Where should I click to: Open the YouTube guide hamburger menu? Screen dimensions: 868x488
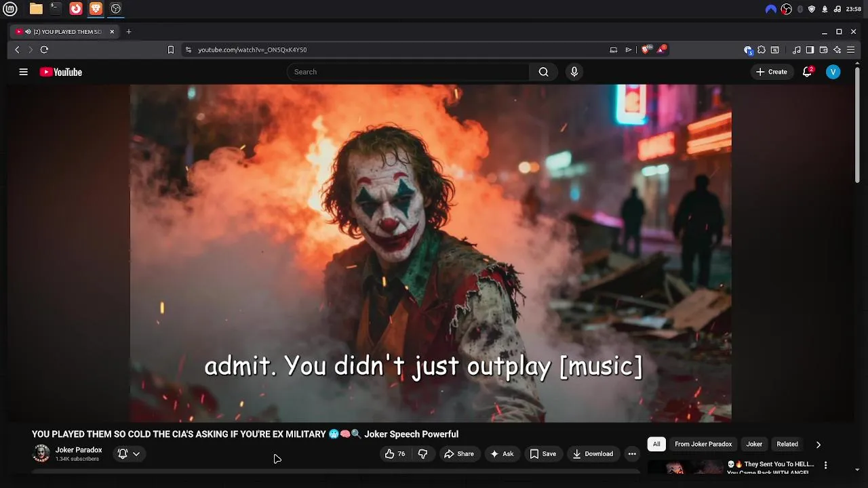[23, 72]
